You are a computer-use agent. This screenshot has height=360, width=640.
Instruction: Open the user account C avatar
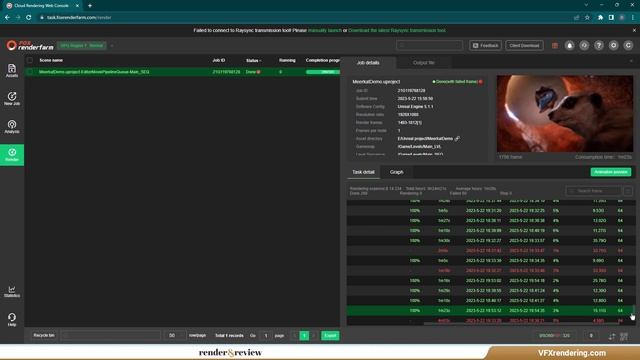pyautogui.click(x=628, y=45)
